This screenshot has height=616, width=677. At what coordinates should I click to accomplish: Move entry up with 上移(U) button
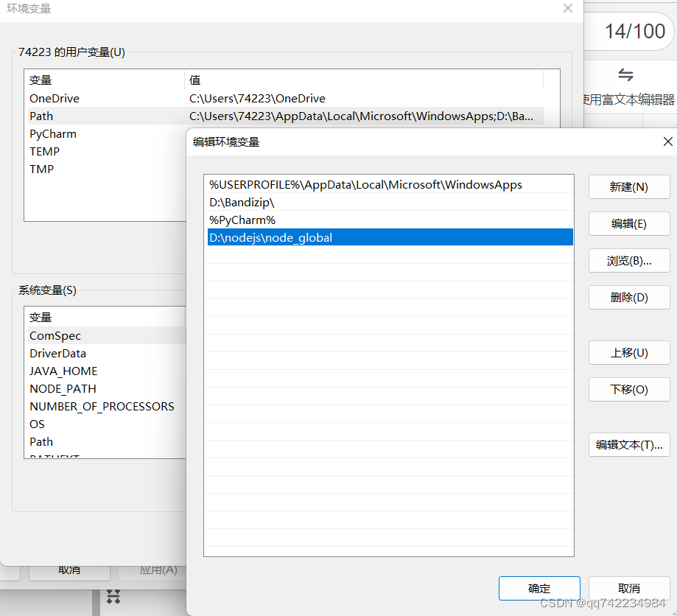[x=628, y=353]
